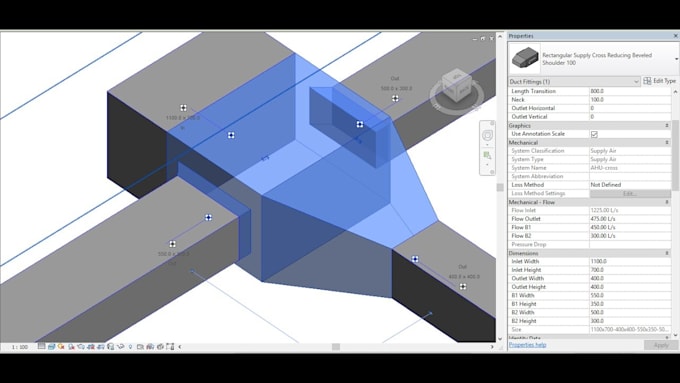Restore down the 3D view window
This screenshot has width=680, height=383.
pyautogui.click(x=483, y=38)
